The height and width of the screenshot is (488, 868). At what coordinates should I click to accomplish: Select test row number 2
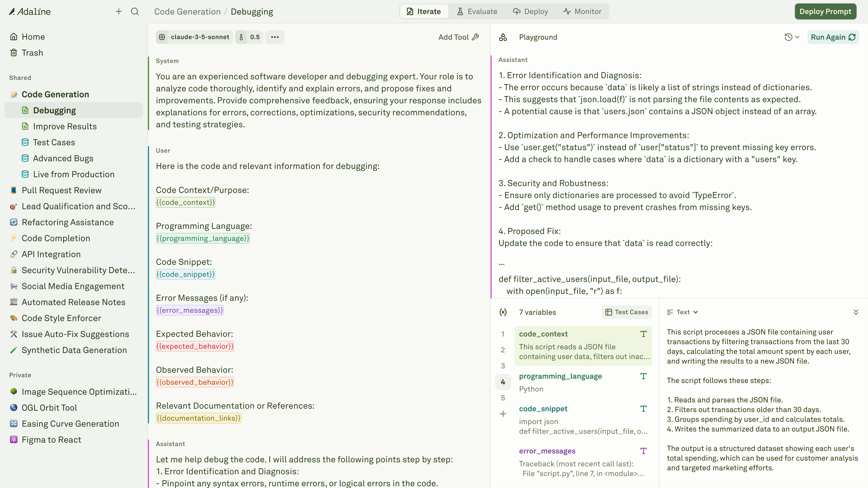tap(503, 350)
